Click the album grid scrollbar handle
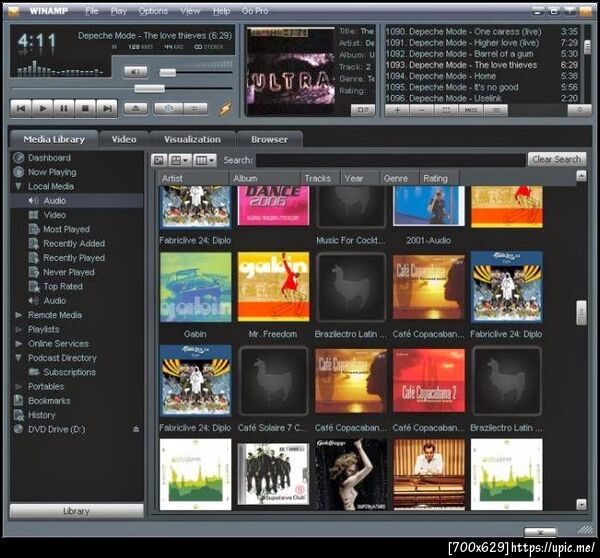The width and height of the screenshot is (600, 558). pyautogui.click(x=581, y=313)
